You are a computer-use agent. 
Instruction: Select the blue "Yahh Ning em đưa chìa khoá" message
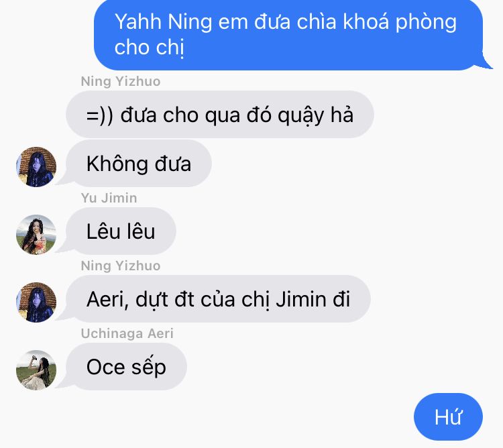click(288, 35)
